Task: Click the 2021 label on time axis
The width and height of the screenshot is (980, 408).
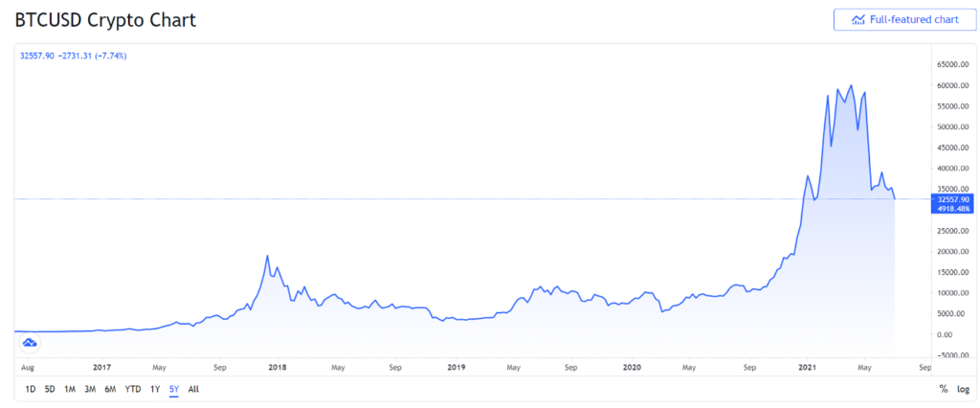Action: [x=808, y=366]
